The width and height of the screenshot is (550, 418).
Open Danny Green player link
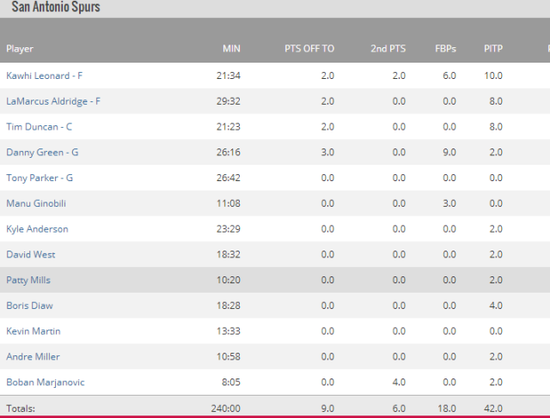click(42, 152)
